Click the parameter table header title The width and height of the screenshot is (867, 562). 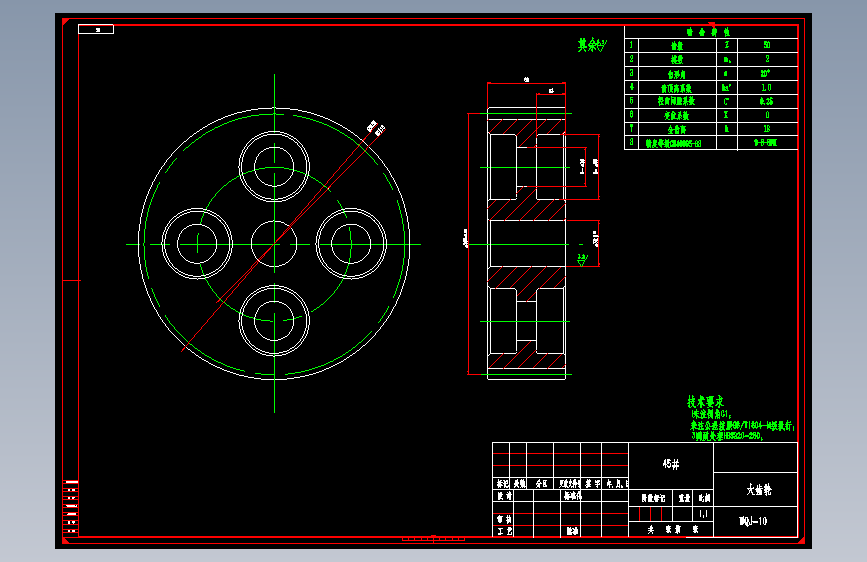click(x=708, y=32)
